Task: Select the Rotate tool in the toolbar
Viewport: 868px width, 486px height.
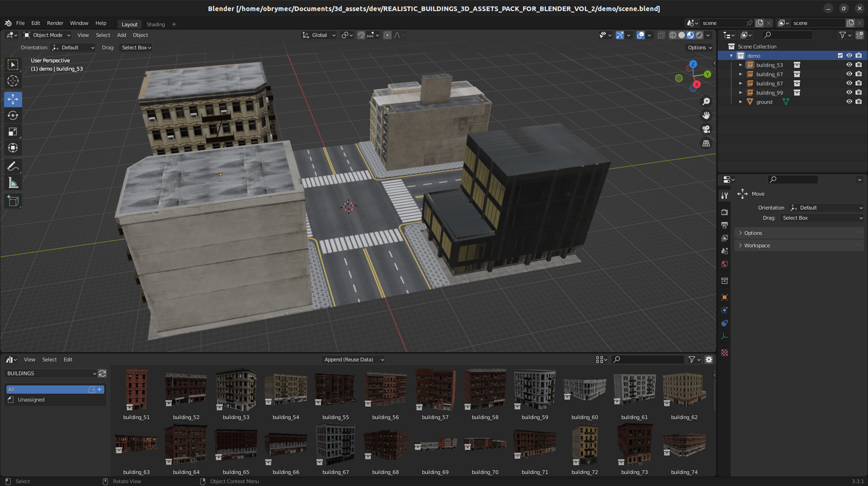Action: (x=13, y=116)
